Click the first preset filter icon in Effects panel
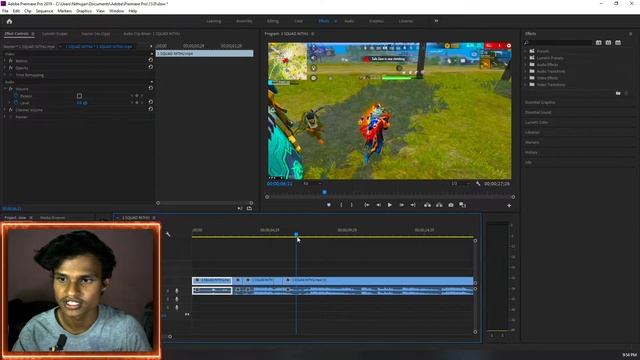This screenshot has width=640, height=360. pyautogui.click(x=598, y=42)
